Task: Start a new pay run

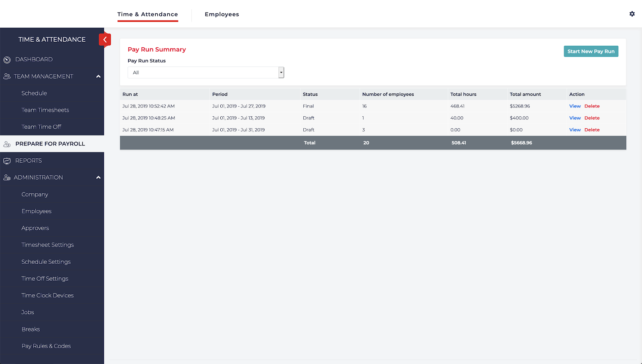Action: pyautogui.click(x=591, y=51)
